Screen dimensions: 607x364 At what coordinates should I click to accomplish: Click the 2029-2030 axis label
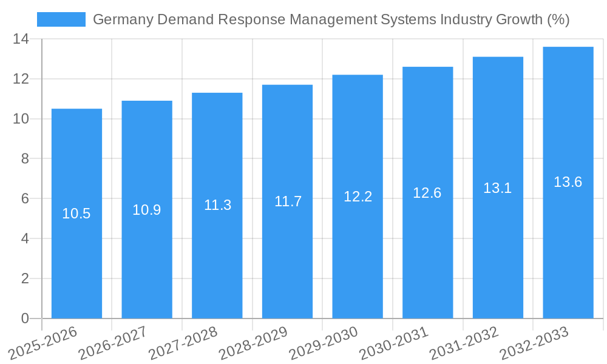coord(324,343)
